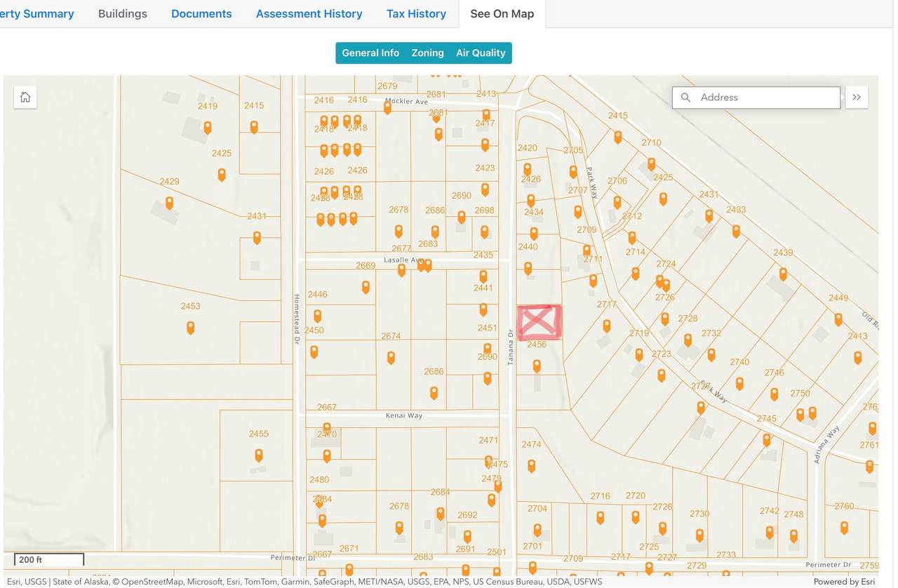898x588 pixels.
Task: Select the See On Map tab
Action: 502,14
